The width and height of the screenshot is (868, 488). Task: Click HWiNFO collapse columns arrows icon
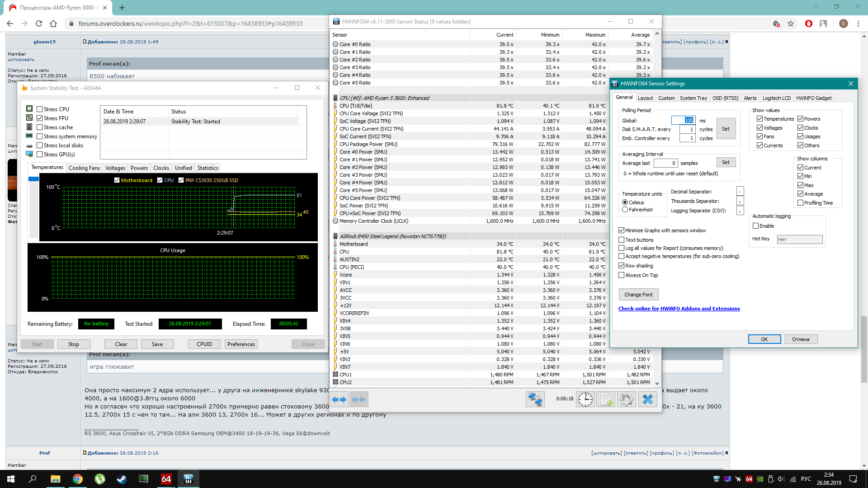point(359,399)
